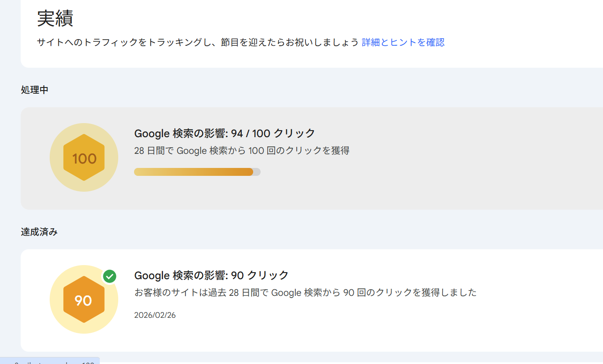
Task: Click the 100-click hexagon badge icon
Action: 84,158
